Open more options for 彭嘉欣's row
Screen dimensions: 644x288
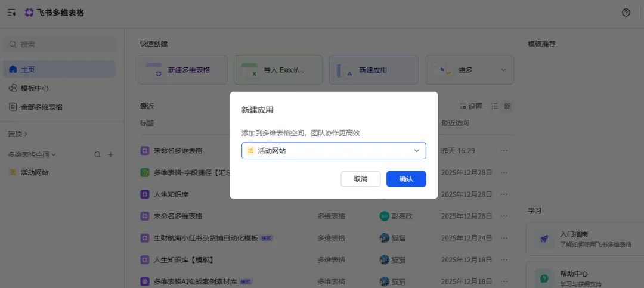pos(504,216)
